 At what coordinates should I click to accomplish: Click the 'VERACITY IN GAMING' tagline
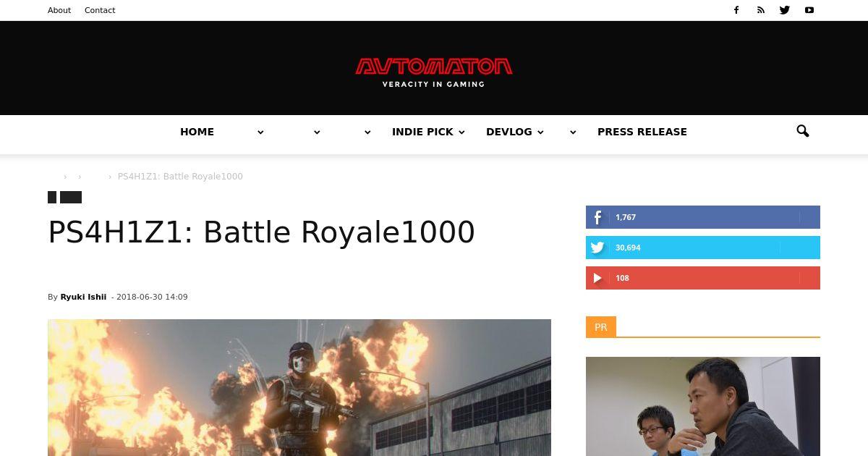pos(433,84)
